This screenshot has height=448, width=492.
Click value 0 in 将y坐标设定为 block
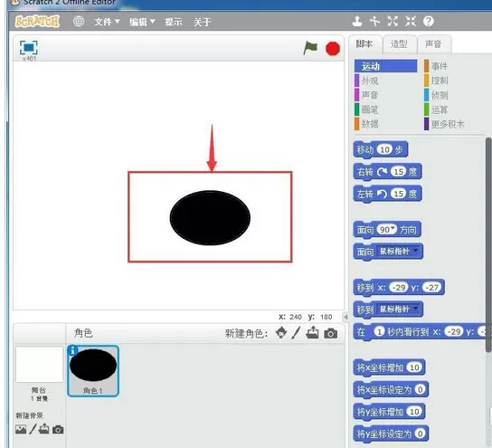pyautogui.click(x=420, y=434)
